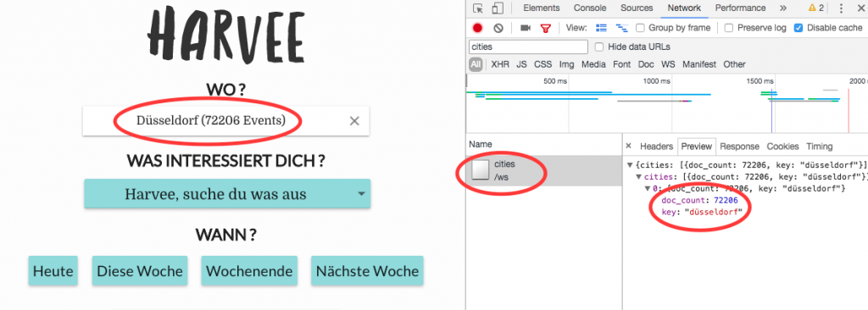This screenshot has height=310, width=868.
Task: Filter requests by XHR
Action: 500,64
